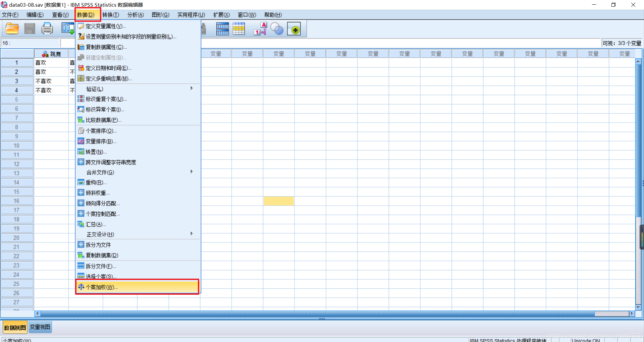Screen dimensions: 644x342
Task: Click the Print toolbar icon
Action: tap(47, 29)
